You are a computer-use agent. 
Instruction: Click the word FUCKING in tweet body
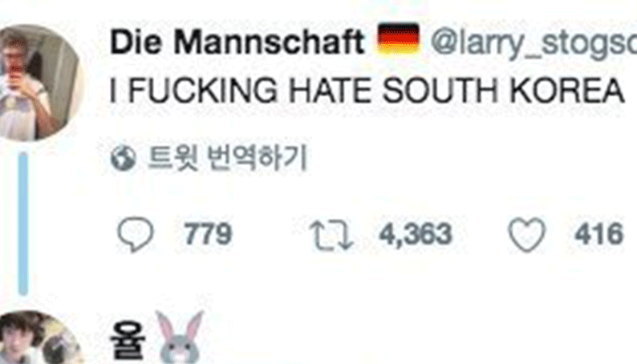coord(203,90)
